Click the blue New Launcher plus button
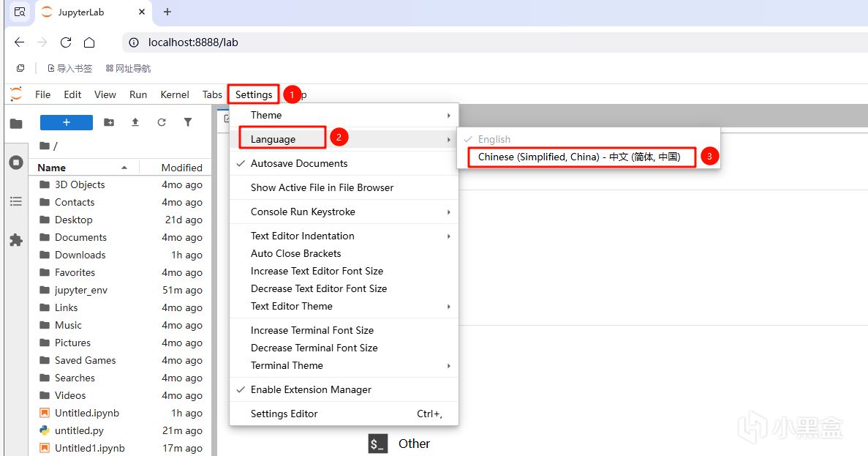Screen dimensions: 868x456 (x=67, y=122)
